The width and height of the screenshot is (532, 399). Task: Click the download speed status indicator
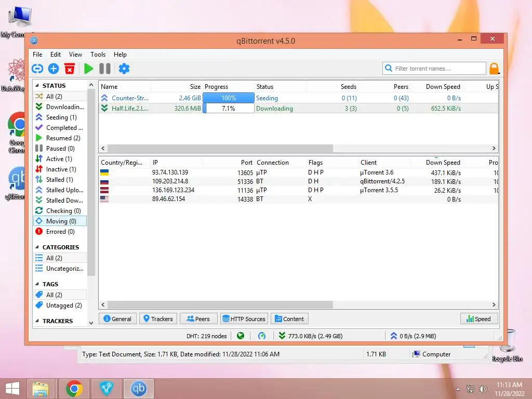coord(311,336)
